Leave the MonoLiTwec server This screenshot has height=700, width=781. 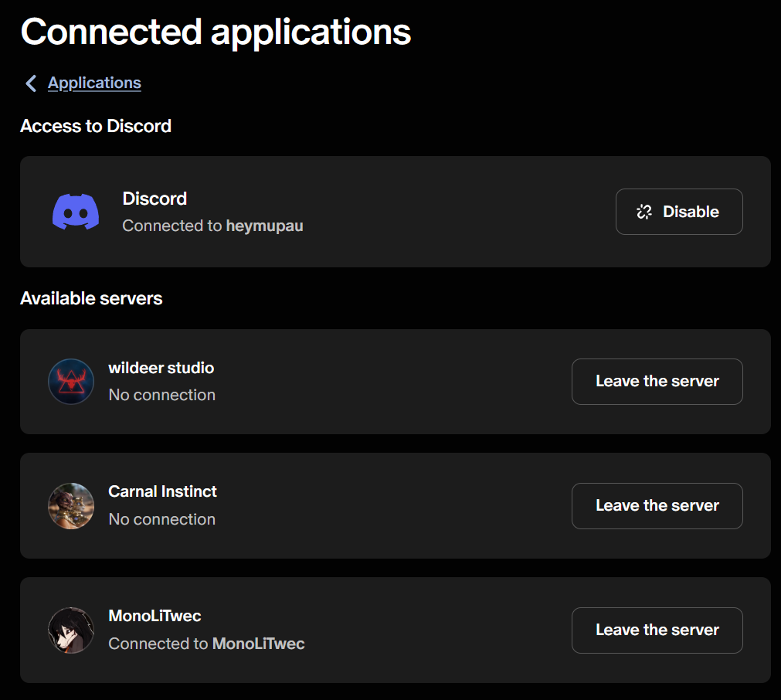[x=657, y=630]
